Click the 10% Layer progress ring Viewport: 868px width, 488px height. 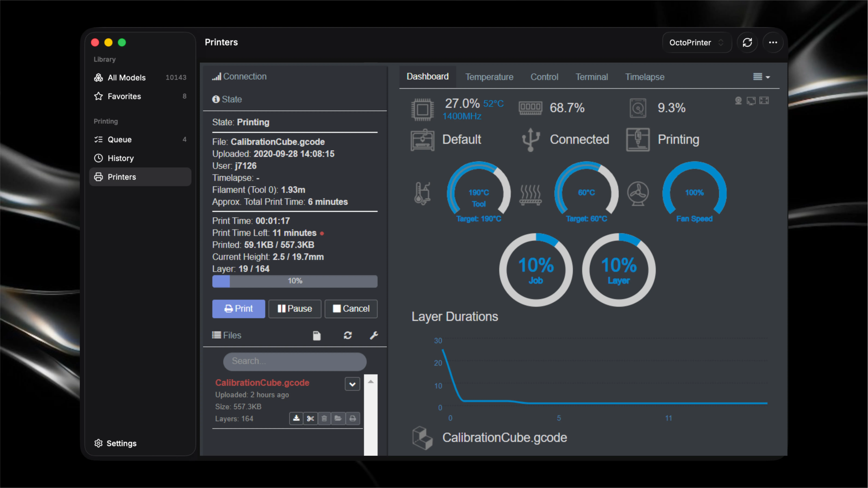click(x=619, y=270)
